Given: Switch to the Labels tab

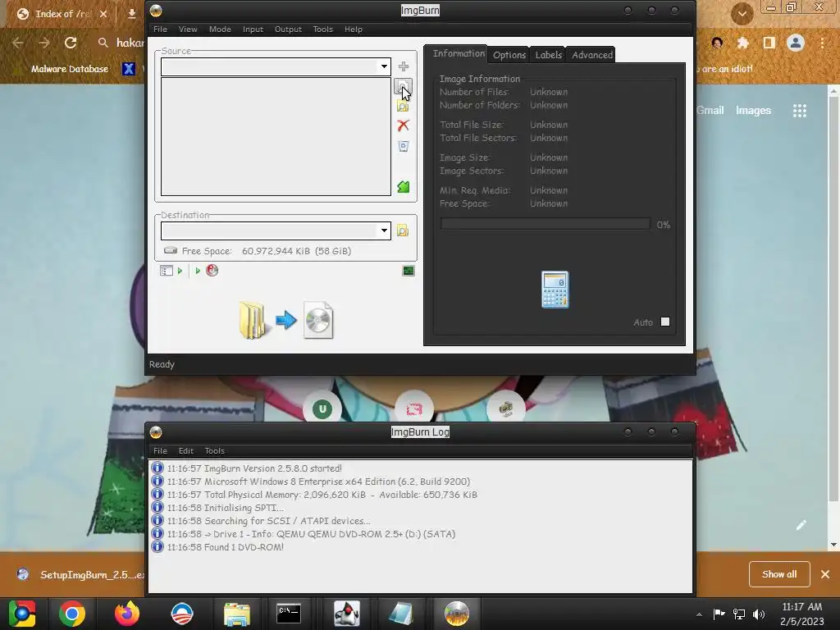Looking at the screenshot, I should click(548, 55).
